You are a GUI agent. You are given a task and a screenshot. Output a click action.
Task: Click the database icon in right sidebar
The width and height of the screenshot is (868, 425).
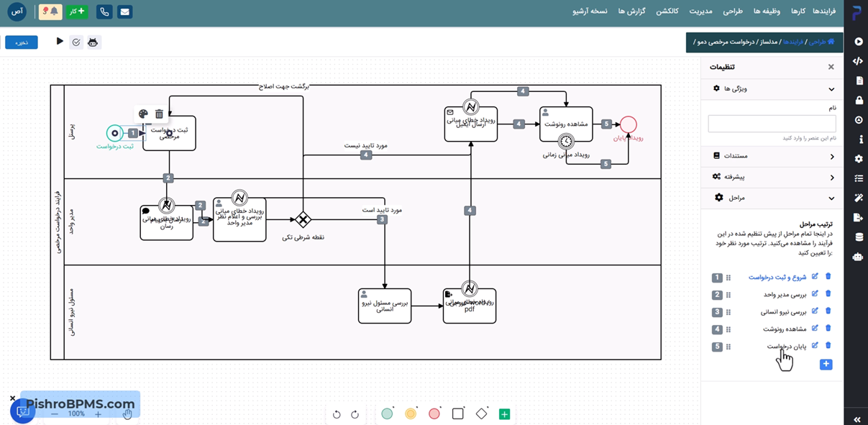[x=858, y=237]
